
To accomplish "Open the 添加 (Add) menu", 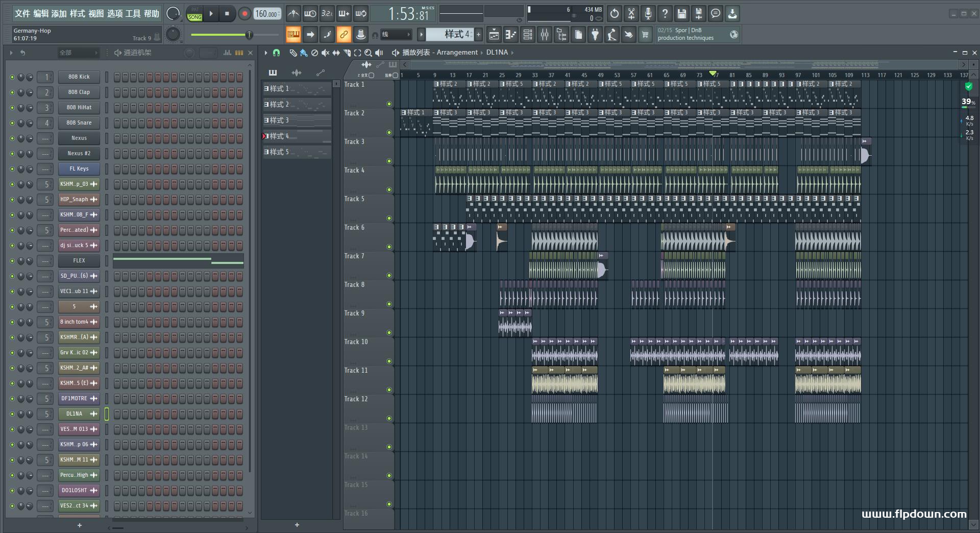I will point(59,14).
